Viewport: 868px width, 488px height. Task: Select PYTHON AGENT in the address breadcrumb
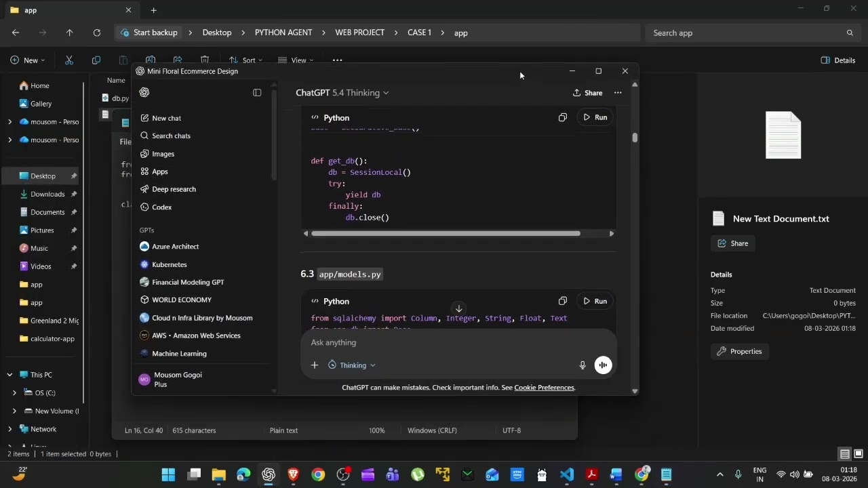(283, 33)
